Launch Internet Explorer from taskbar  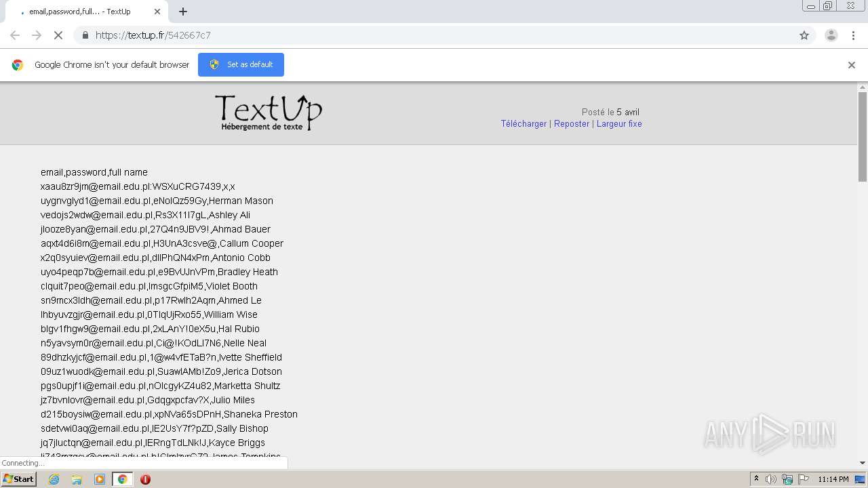[54, 479]
